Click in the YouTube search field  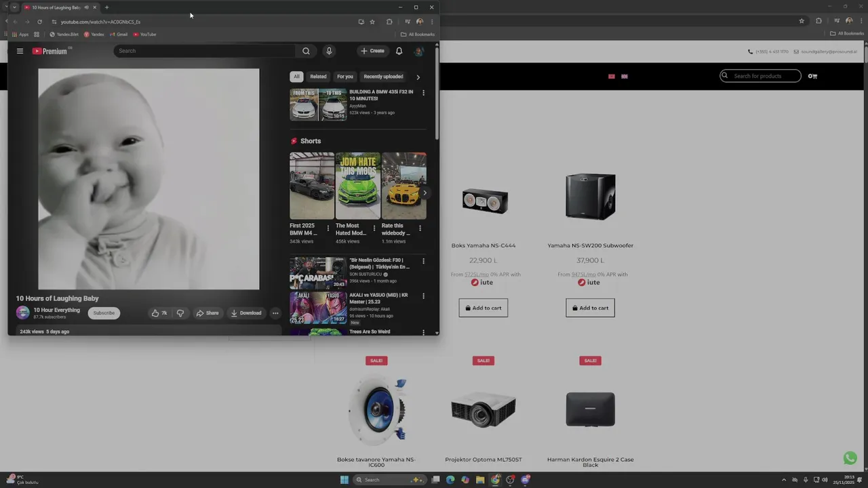click(204, 51)
